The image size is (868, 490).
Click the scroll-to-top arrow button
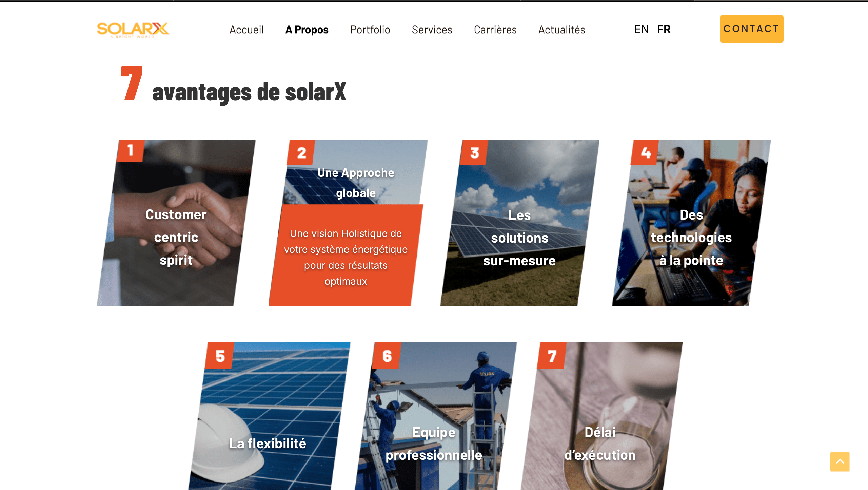click(840, 461)
